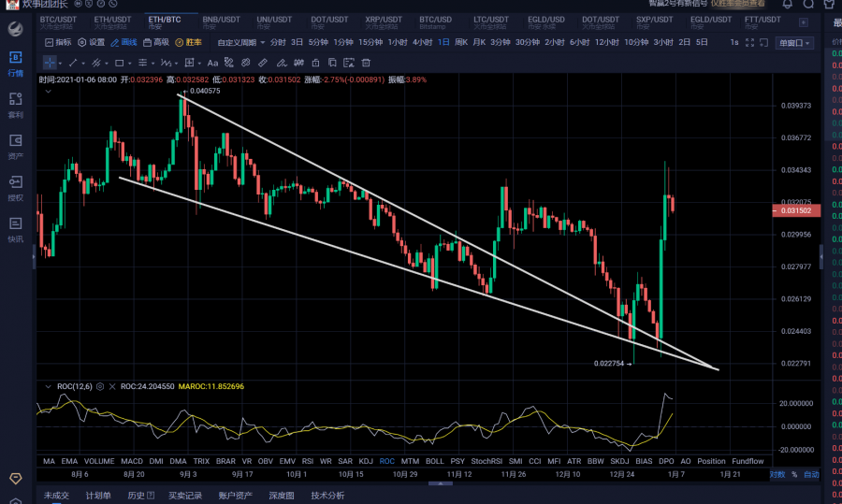Click the copy drawings icon
Image resolution: width=842 pixels, height=504 pixels.
pos(332,63)
